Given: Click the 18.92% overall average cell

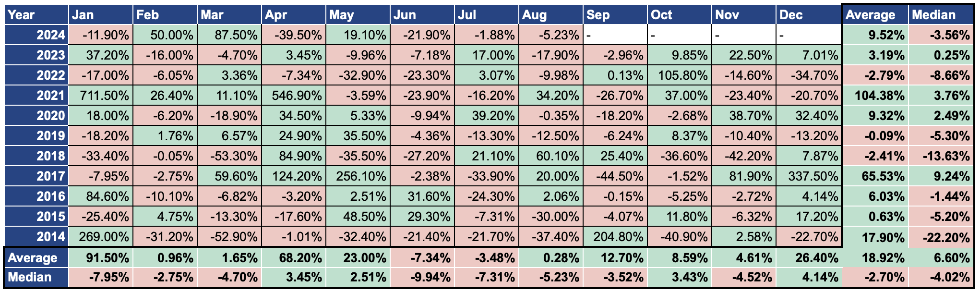Looking at the screenshot, I should 875,258.
